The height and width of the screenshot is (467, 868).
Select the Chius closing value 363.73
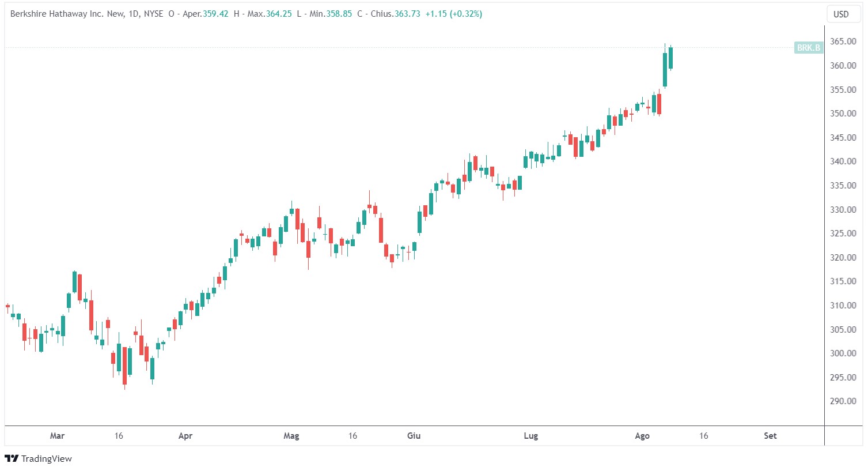[x=407, y=14]
